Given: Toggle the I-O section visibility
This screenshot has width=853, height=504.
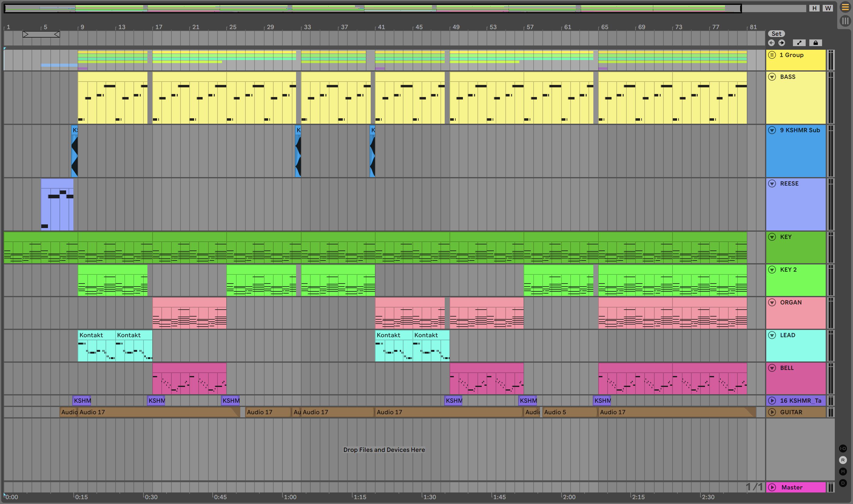Looking at the screenshot, I should coord(843,448).
